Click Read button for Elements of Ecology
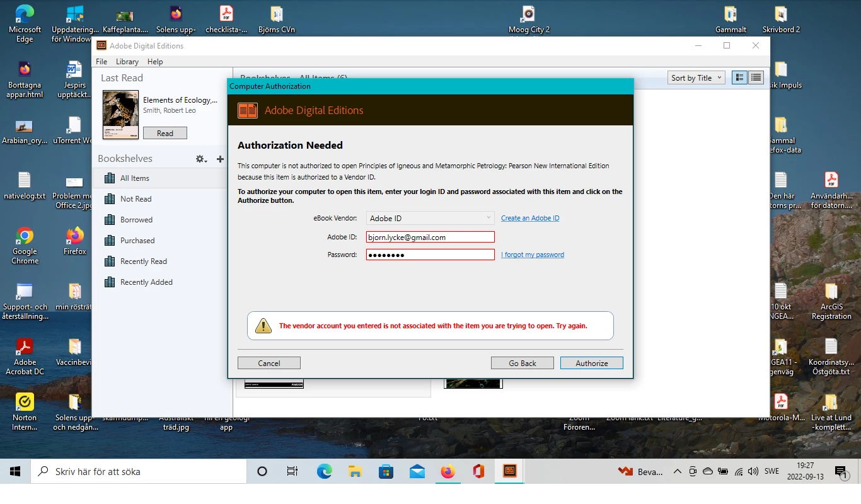 [x=165, y=133]
